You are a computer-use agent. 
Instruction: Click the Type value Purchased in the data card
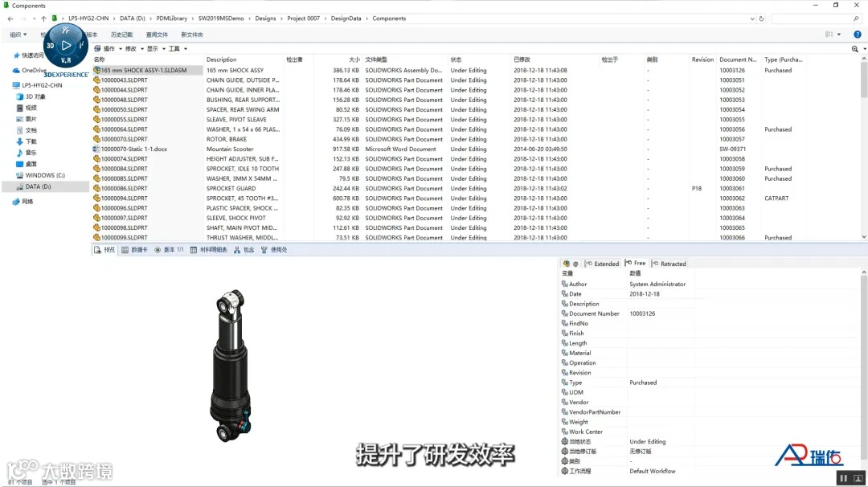pyautogui.click(x=643, y=383)
